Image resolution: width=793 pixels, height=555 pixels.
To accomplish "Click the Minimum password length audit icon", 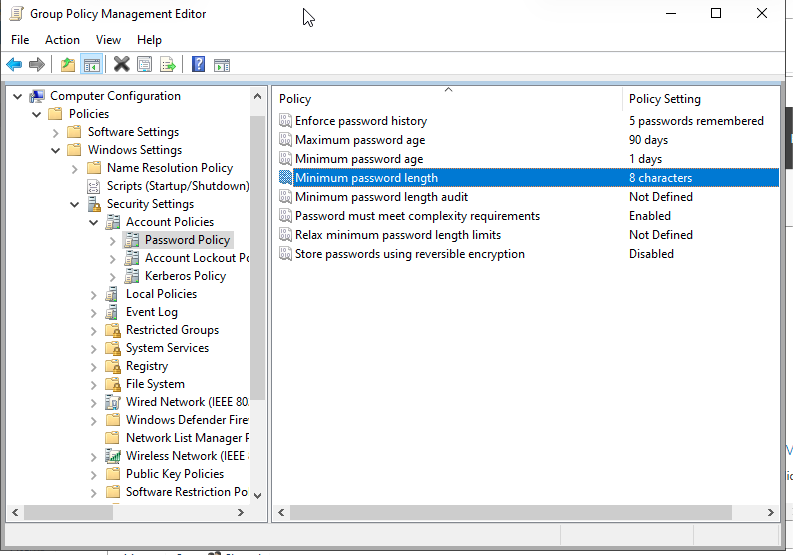I will pyautogui.click(x=285, y=197).
